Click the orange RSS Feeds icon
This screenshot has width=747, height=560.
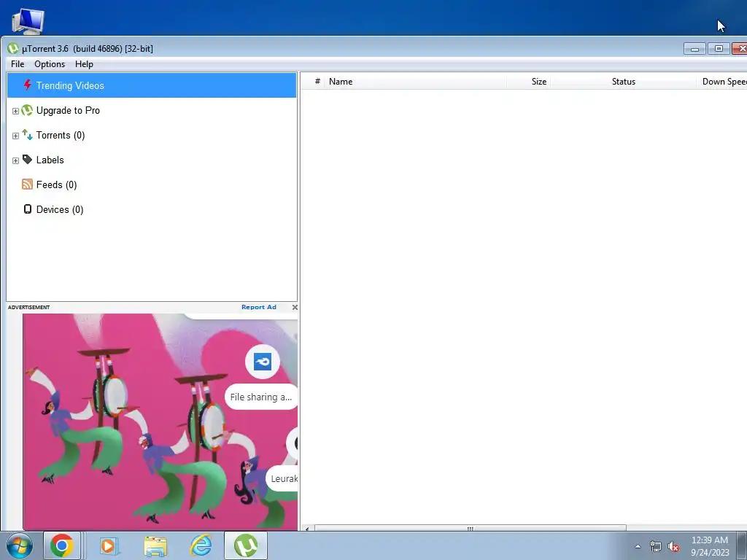[x=27, y=184]
